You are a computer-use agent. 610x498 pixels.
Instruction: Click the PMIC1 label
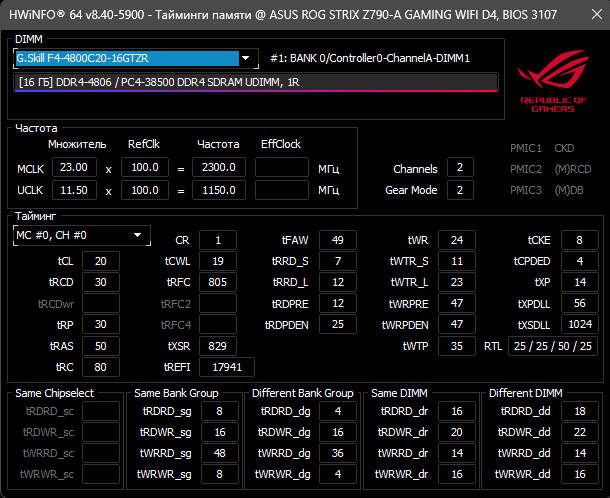(x=526, y=148)
